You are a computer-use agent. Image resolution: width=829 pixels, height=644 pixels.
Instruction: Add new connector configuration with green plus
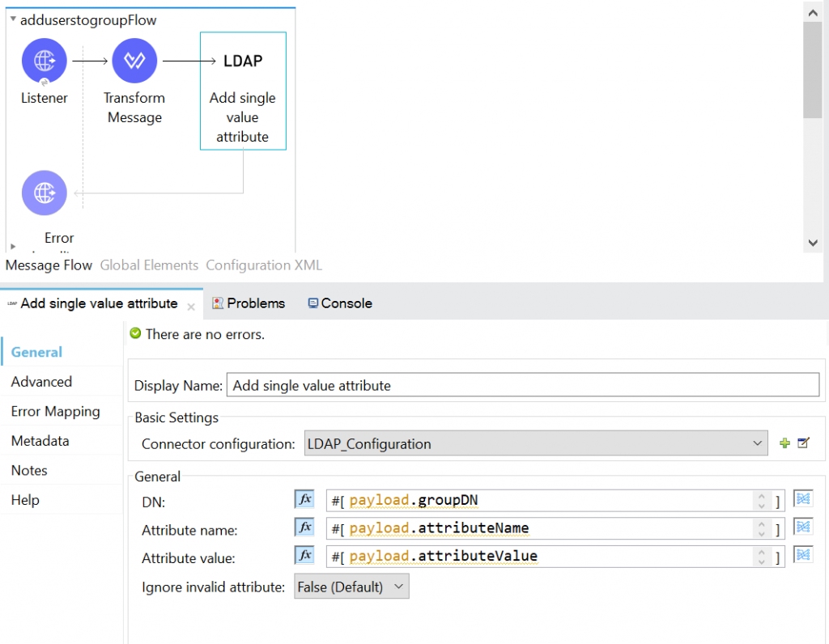(784, 443)
